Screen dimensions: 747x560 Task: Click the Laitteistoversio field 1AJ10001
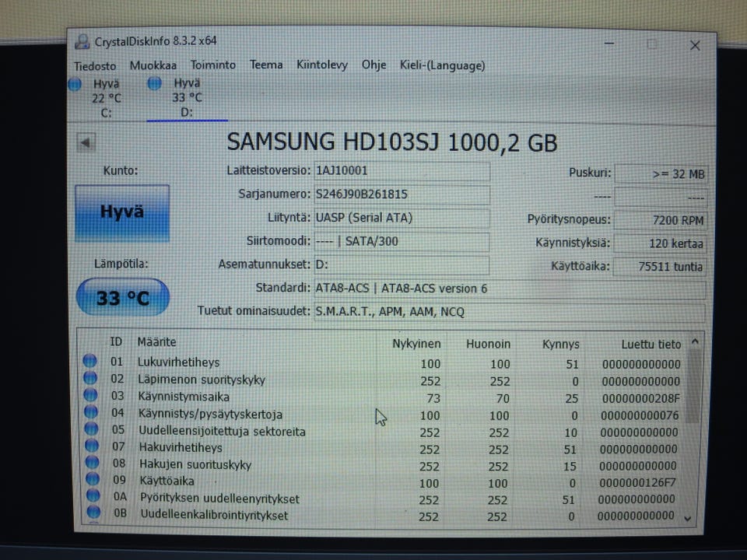(x=402, y=171)
